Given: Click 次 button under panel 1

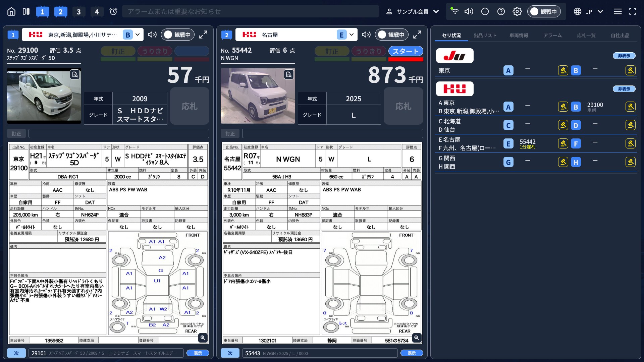Looking at the screenshot, I should tap(16, 353).
